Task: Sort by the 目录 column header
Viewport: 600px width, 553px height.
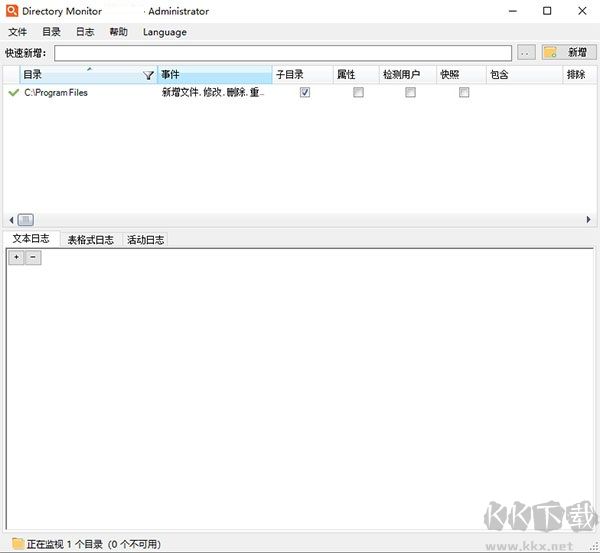Action: [88, 75]
